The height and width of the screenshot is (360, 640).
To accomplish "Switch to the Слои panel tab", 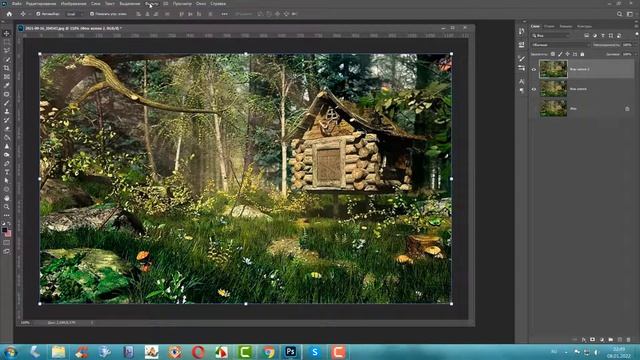I will tap(535, 26).
